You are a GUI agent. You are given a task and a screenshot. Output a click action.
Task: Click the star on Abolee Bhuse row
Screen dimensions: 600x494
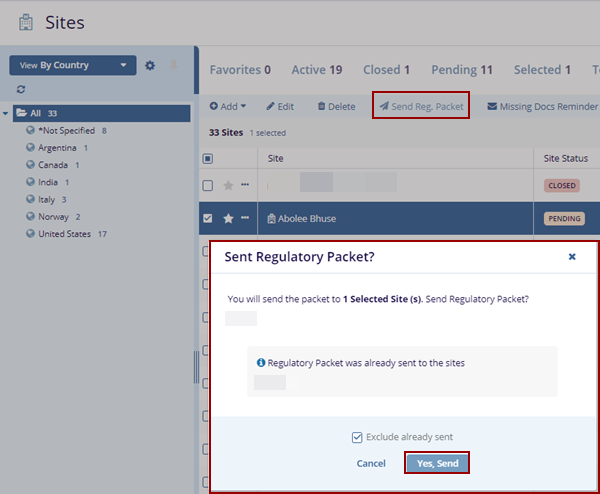pos(228,218)
